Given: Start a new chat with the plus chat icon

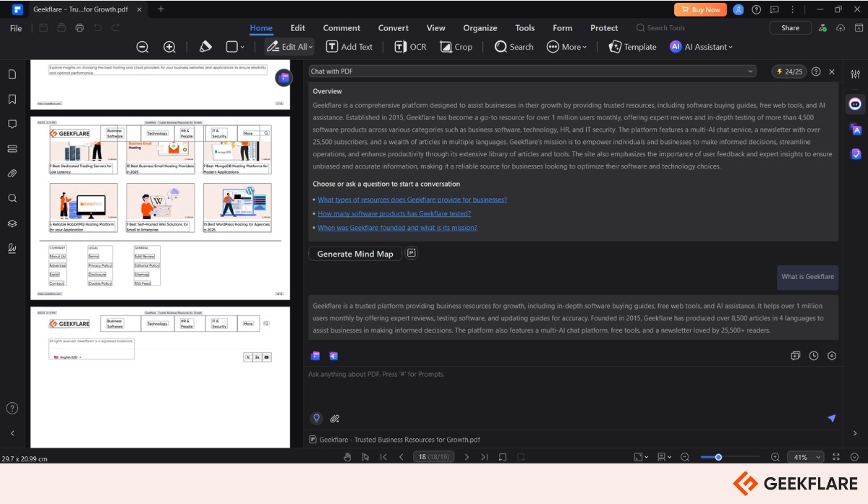Looking at the screenshot, I should (x=795, y=356).
